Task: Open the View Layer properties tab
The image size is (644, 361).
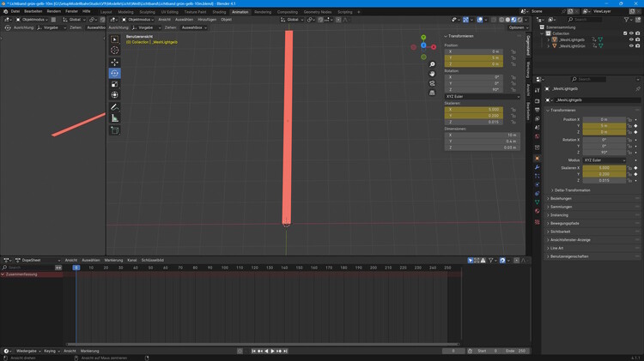Action: click(x=538, y=118)
